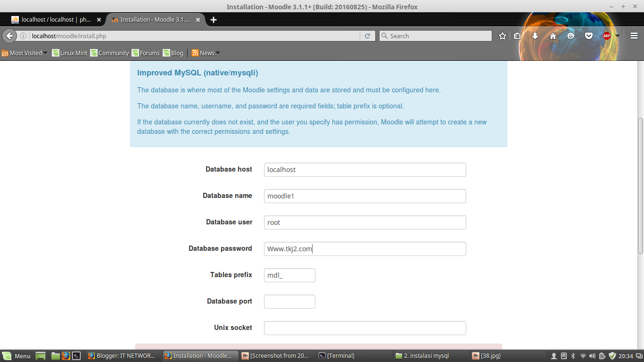Viewport: 644px width, 362px height.
Task: Click the Adblock Plus ABP icon
Action: (x=607, y=36)
